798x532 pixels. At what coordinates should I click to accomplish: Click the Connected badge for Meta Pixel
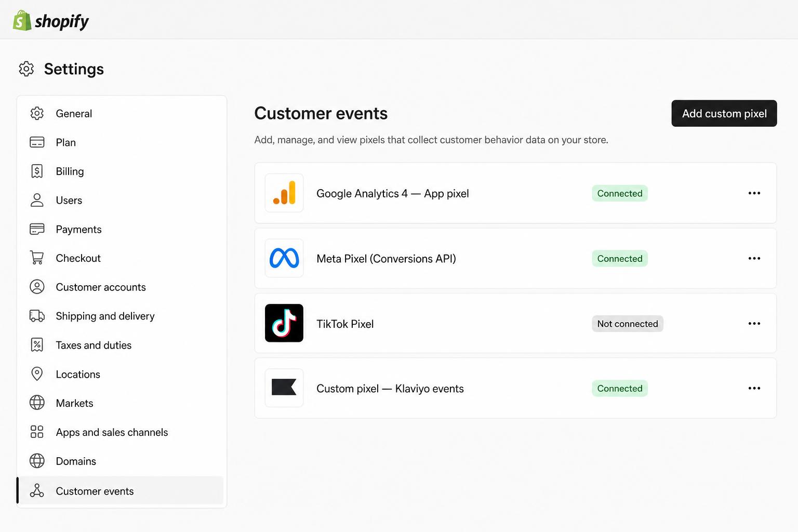point(620,258)
